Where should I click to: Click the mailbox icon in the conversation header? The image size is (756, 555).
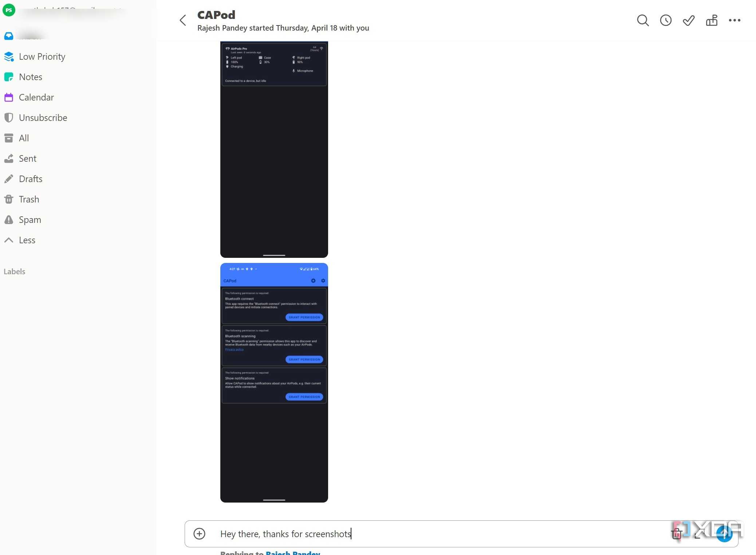point(712,20)
